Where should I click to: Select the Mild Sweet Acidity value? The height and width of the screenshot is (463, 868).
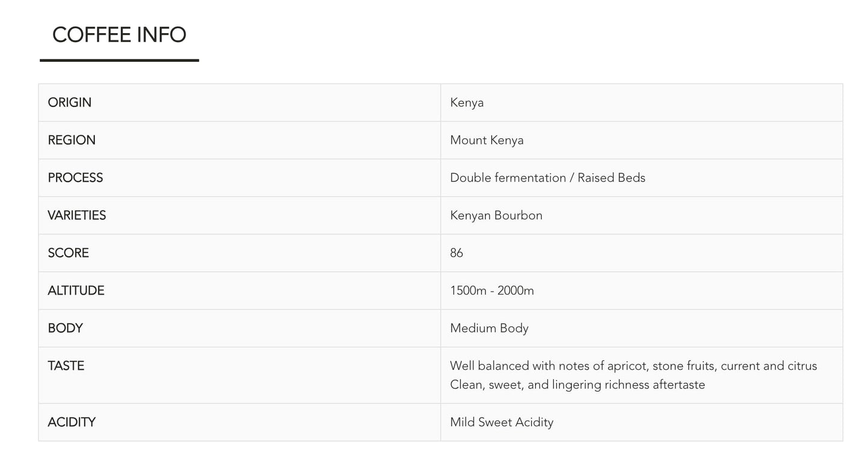click(502, 422)
